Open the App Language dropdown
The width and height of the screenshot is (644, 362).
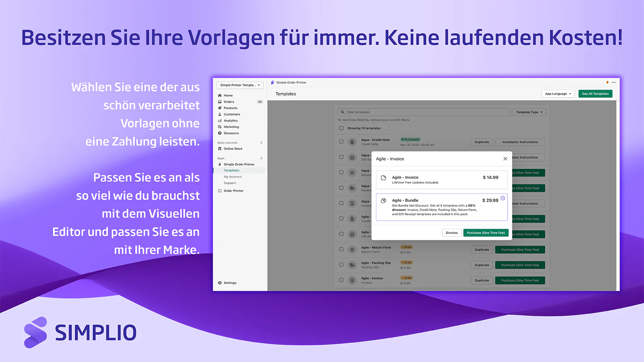[558, 94]
